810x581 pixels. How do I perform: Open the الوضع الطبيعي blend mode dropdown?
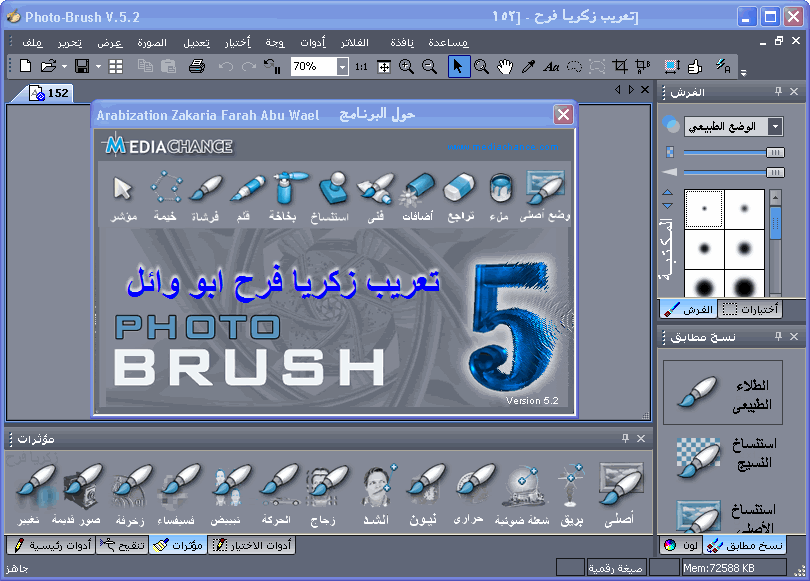point(775,127)
